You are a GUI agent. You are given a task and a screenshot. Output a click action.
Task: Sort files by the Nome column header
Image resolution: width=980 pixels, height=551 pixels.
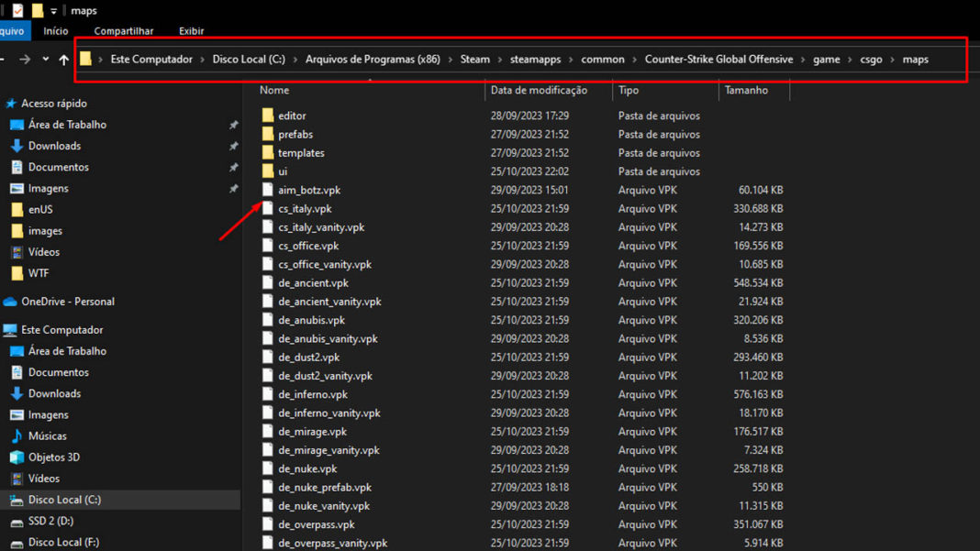click(274, 91)
